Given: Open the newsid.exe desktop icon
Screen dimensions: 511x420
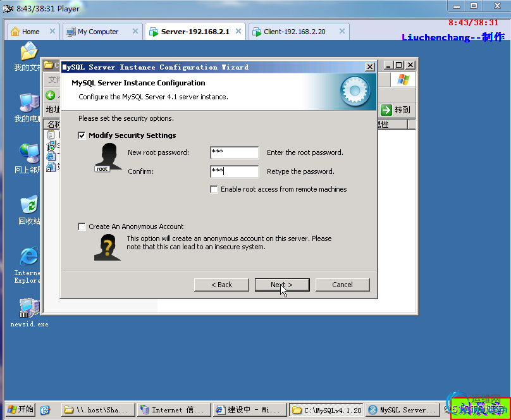Looking at the screenshot, I should (29, 313).
